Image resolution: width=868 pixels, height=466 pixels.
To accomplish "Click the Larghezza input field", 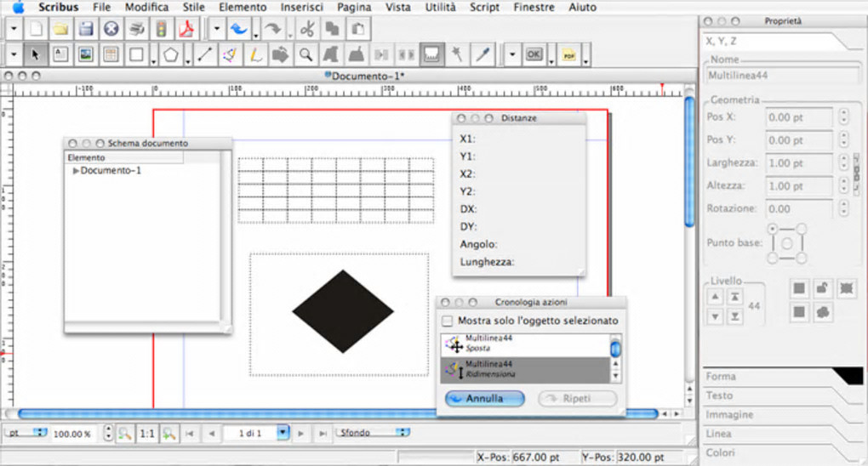I will (798, 163).
